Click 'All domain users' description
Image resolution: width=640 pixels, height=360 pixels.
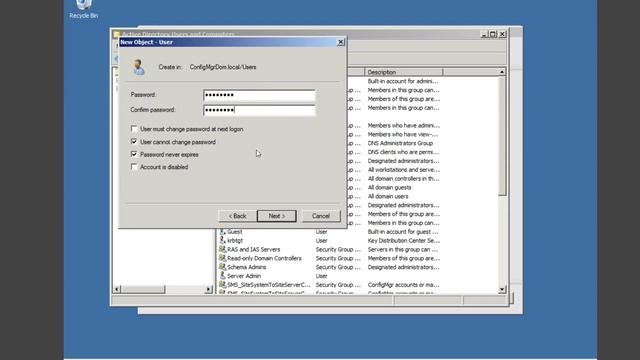[388, 196]
